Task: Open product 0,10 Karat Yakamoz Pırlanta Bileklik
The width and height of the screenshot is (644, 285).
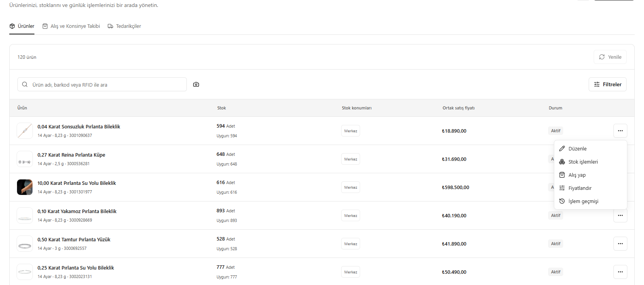Action: coord(77,211)
